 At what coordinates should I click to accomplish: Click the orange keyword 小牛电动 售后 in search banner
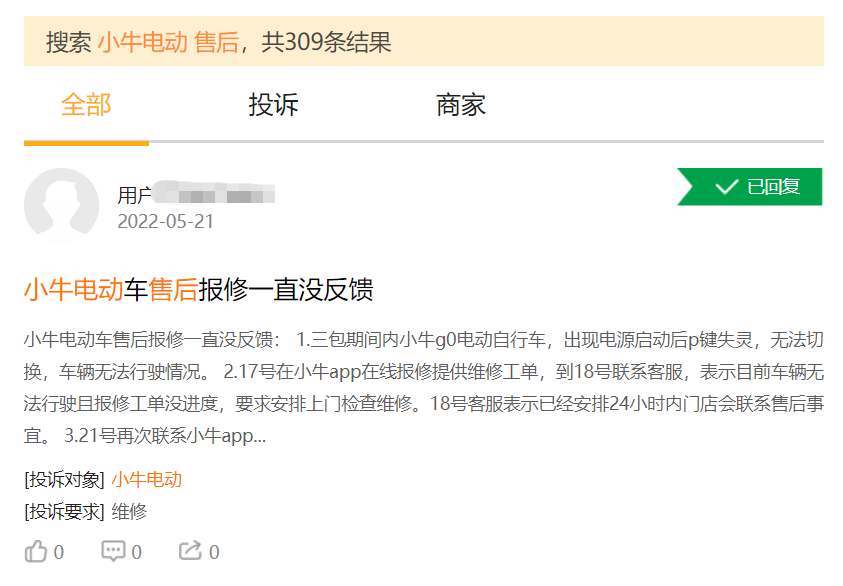(168, 42)
